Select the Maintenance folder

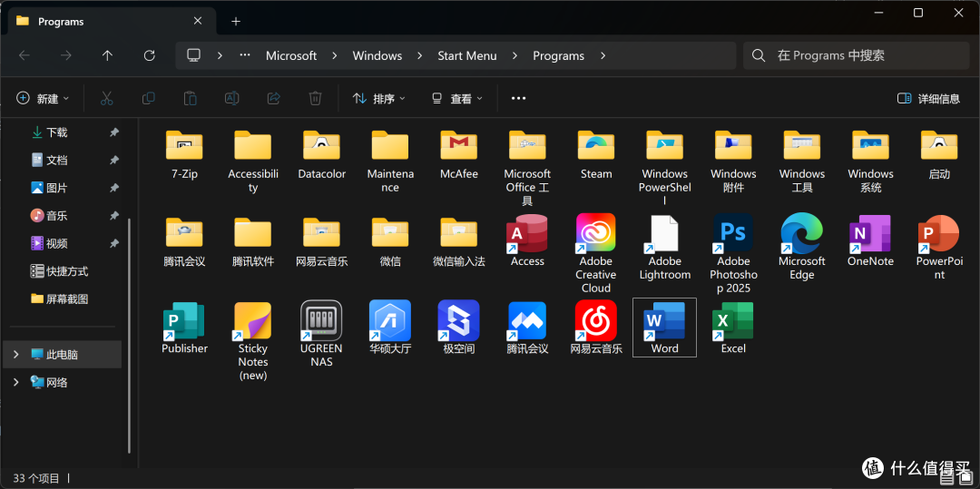pyautogui.click(x=390, y=161)
